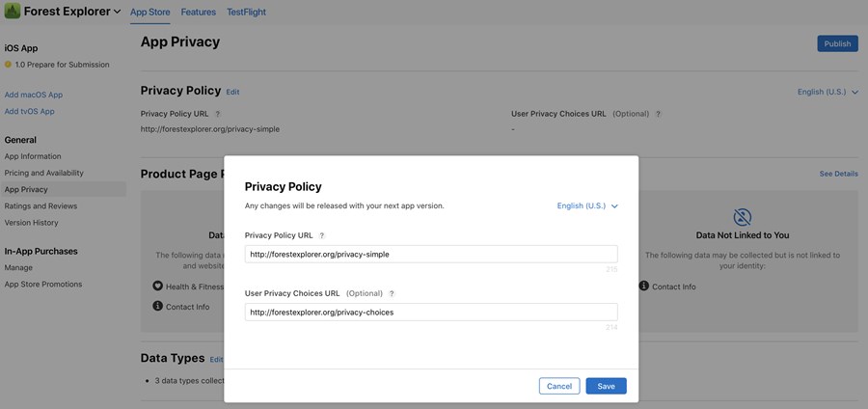This screenshot has height=409, width=868.
Task: Click Add macOS App link
Action: click(33, 95)
